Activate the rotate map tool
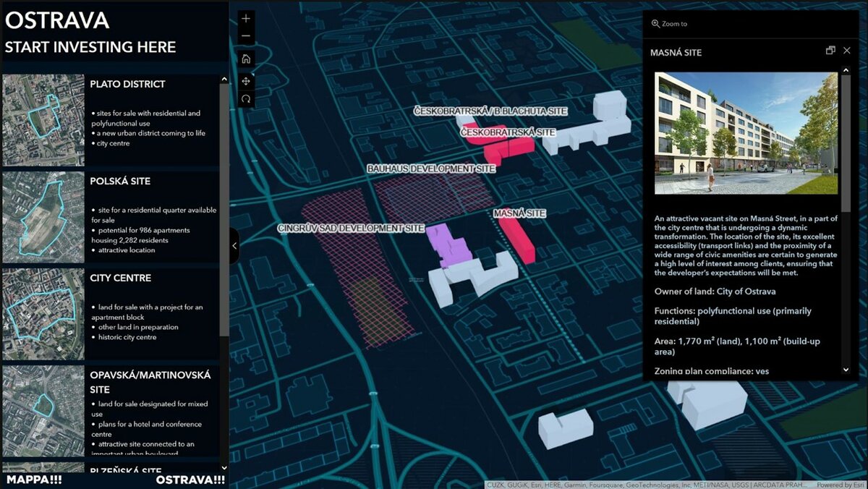Image resolution: width=868 pixels, height=489 pixels. coord(246,99)
